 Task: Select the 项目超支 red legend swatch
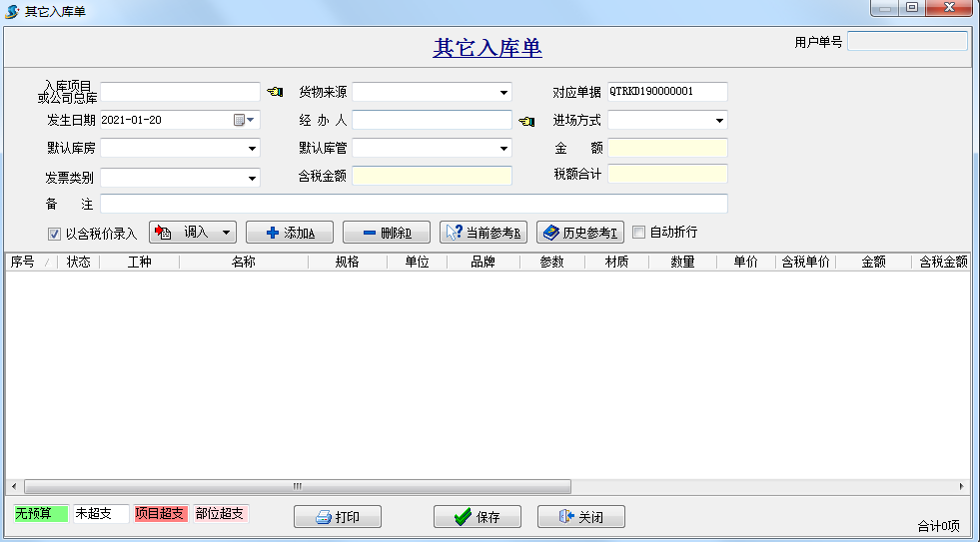[x=161, y=514]
